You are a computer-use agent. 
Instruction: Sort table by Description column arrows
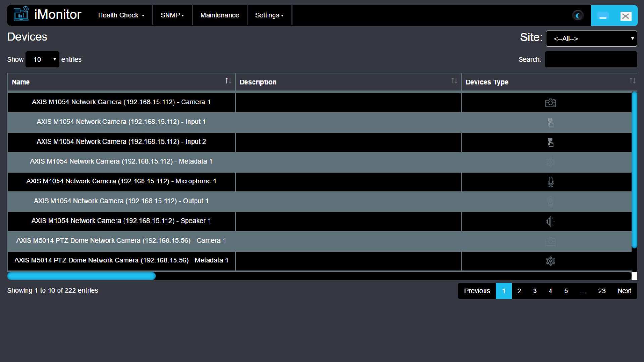tap(454, 81)
